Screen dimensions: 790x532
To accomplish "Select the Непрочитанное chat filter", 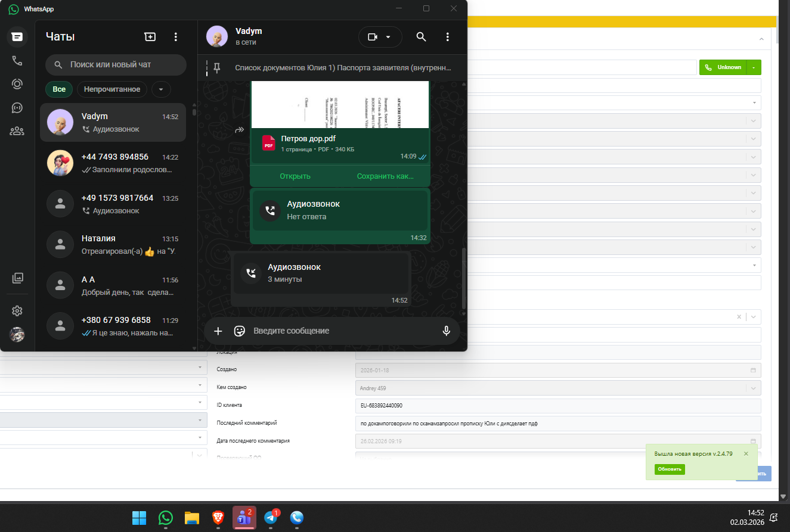I will pos(112,89).
